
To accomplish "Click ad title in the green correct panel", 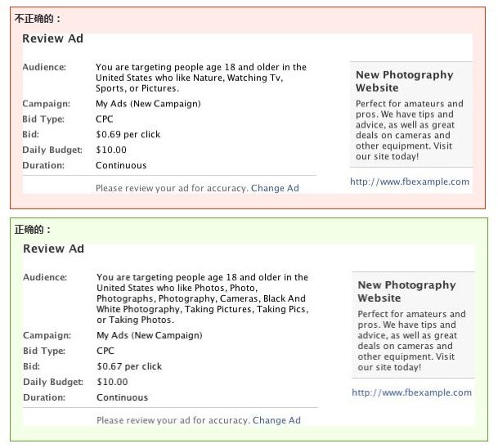I will coord(406,291).
